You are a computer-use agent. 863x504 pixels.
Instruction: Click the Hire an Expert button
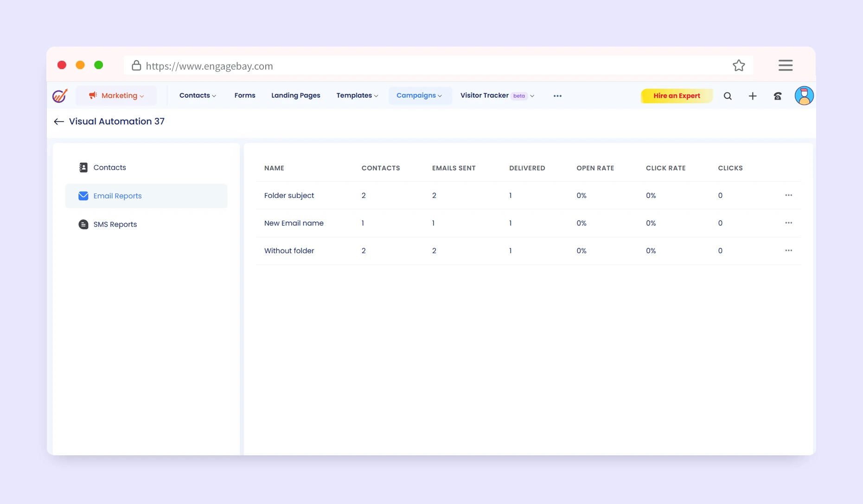pyautogui.click(x=676, y=96)
